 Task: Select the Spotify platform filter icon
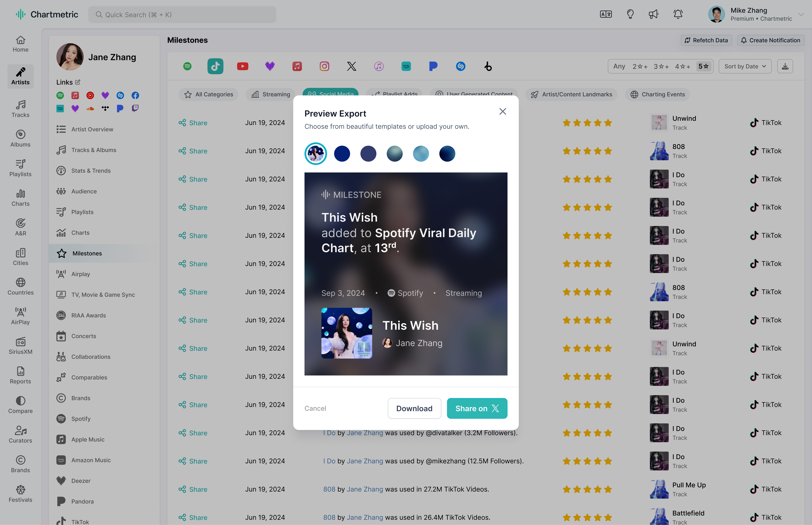pyautogui.click(x=187, y=66)
